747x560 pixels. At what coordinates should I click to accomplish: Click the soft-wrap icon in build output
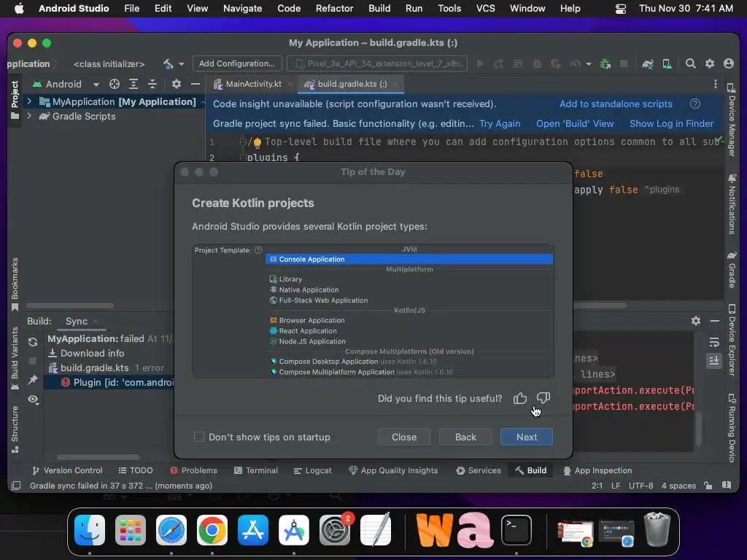(x=713, y=343)
